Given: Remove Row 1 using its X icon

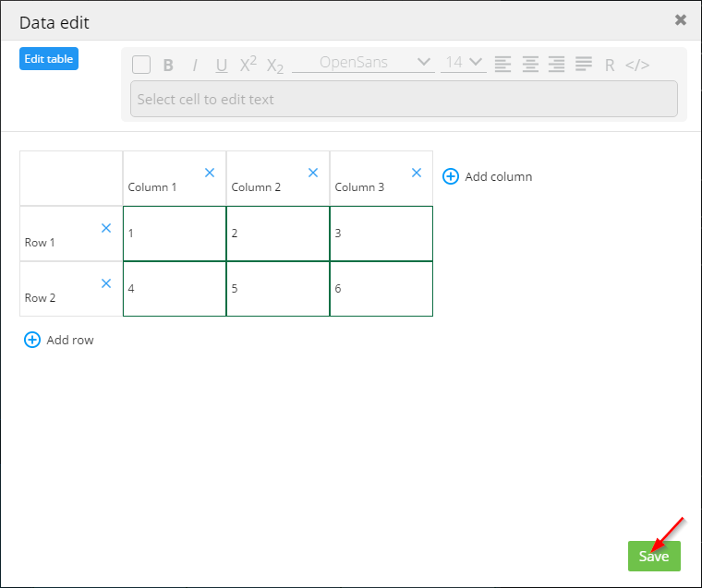Looking at the screenshot, I should click(106, 228).
